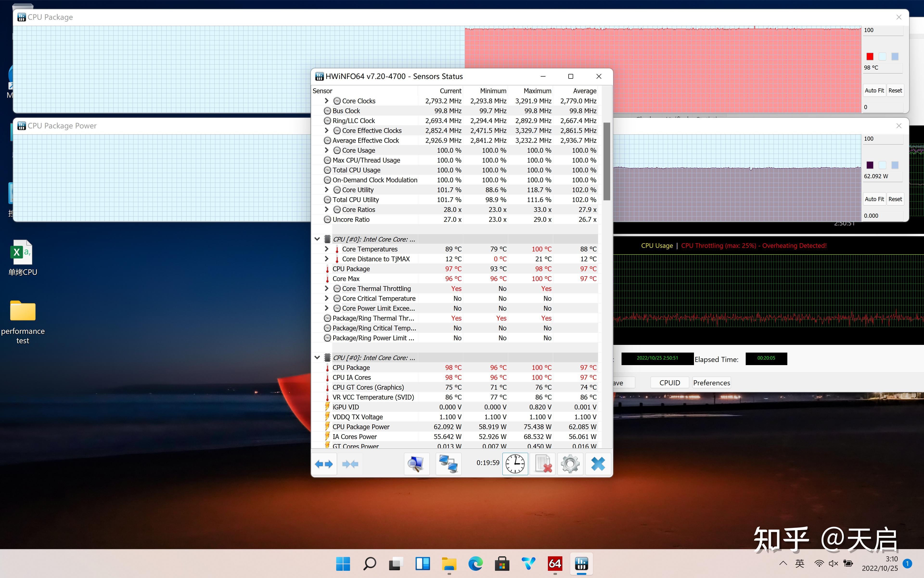Click the dark purple swatch in CPU Package Power graph

[x=870, y=165]
